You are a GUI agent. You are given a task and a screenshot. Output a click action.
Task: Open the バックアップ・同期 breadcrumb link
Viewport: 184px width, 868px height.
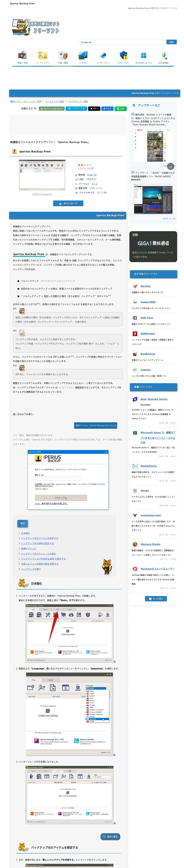78,101
